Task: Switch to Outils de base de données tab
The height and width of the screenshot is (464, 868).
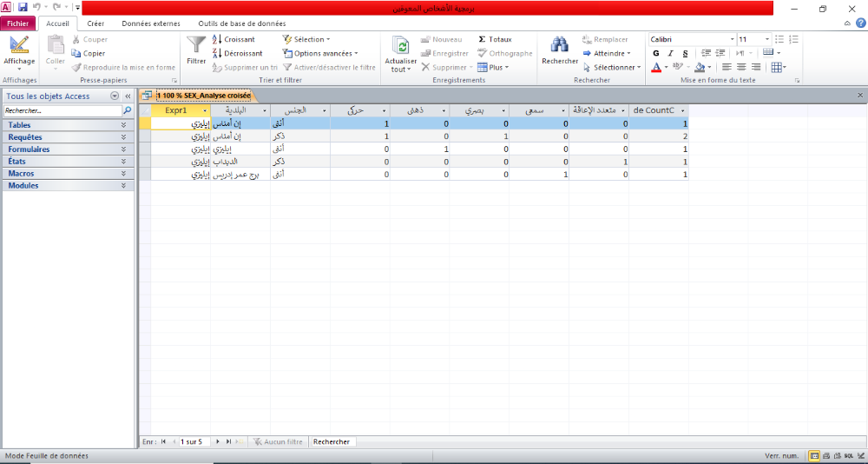Action: [x=242, y=23]
